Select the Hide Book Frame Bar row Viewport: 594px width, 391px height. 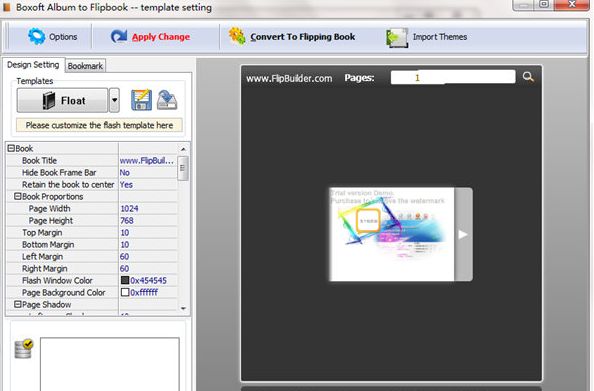pos(92,172)
